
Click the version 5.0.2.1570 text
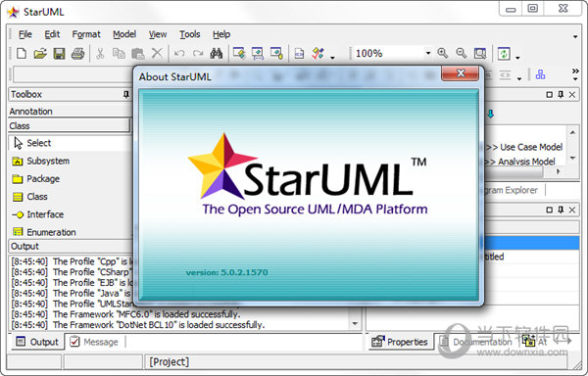(x=227, y=272)
